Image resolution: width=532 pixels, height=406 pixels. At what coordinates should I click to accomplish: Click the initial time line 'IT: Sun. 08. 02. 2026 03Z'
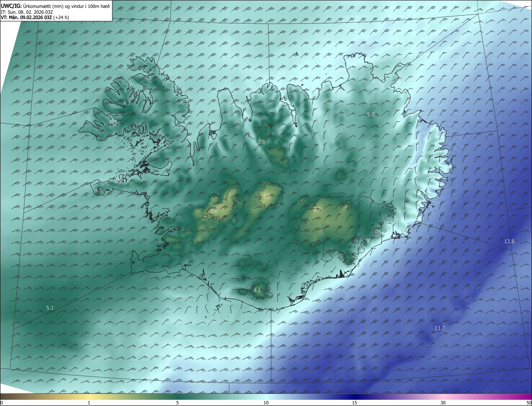click(x=27, y=12)
